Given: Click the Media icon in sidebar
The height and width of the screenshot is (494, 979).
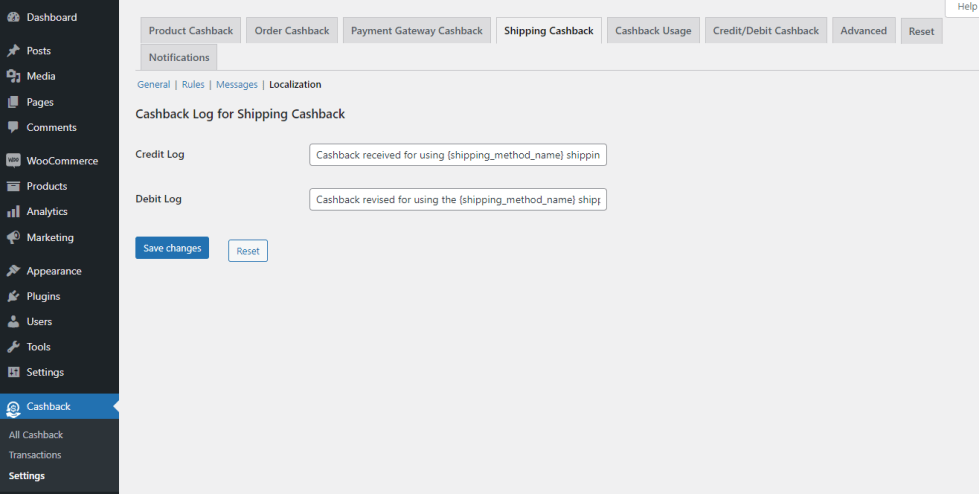Looking at the screenshot, I should pos(13,76).
